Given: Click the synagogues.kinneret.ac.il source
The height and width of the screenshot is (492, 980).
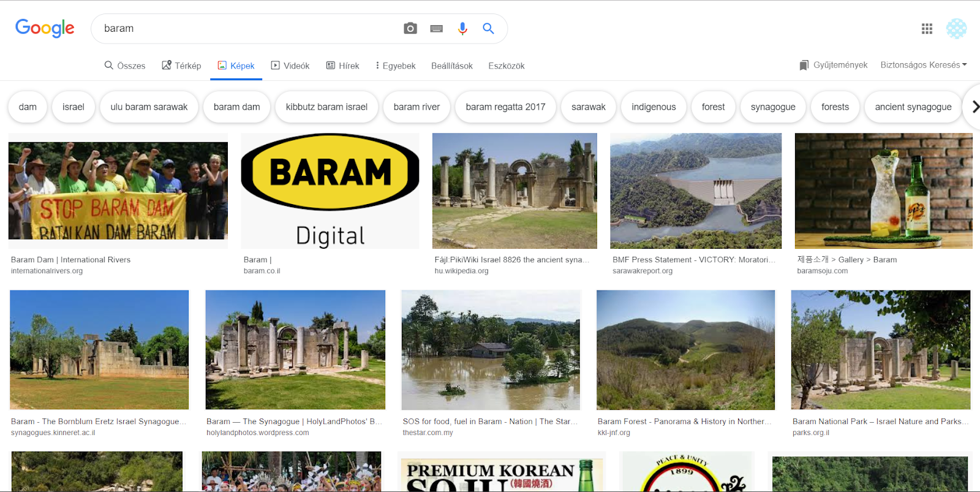Looking at the screenshot, I should [53, 433].
